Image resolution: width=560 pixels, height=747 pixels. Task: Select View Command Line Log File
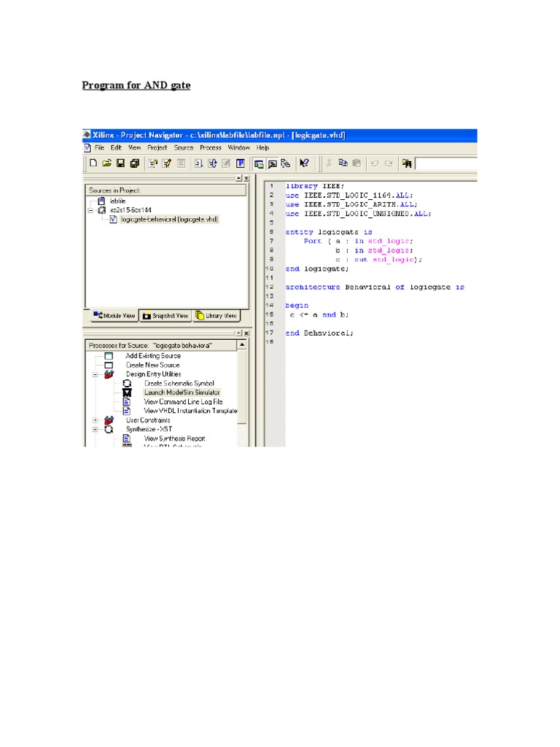[183, 402]
